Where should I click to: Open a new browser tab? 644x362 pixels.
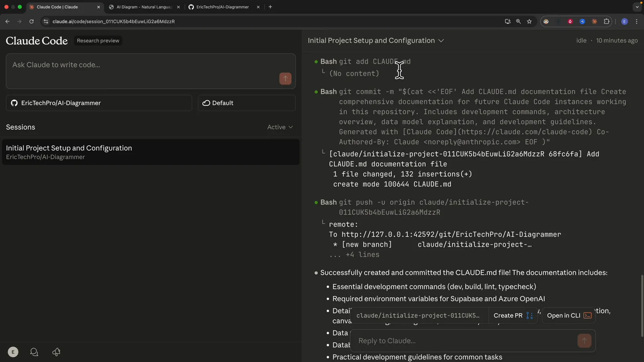[x=270, y=7]
